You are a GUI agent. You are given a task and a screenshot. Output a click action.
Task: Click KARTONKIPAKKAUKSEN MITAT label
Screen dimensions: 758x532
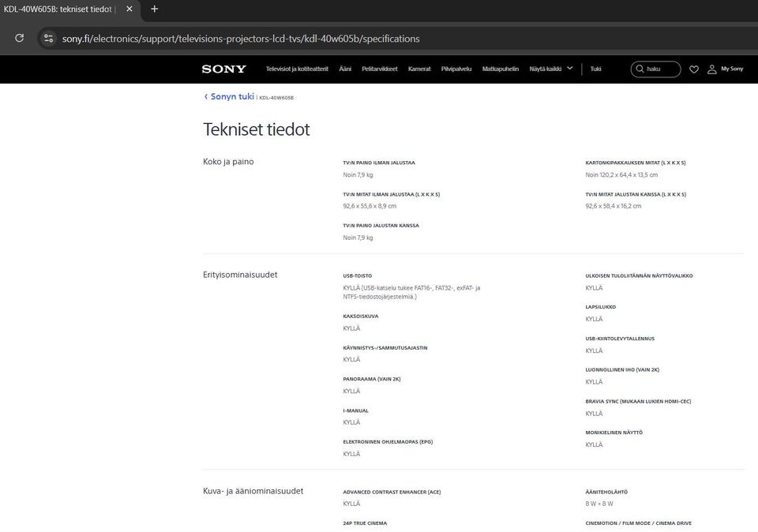click(636, 163)
